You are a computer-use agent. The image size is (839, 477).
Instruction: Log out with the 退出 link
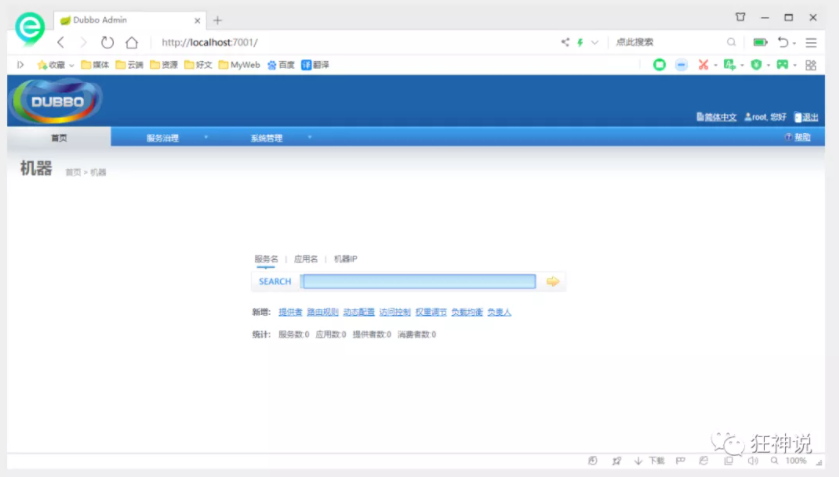click(x=806, y=117)
